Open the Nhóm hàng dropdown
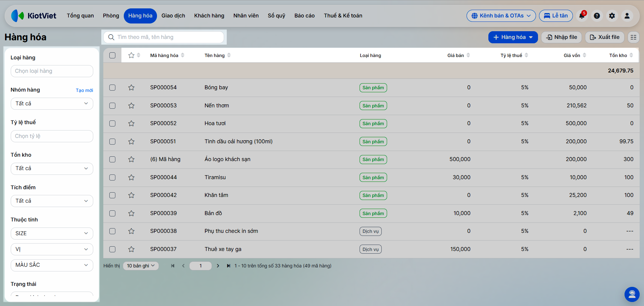Screen dimensions: 644x306 [x=52, y=104]
